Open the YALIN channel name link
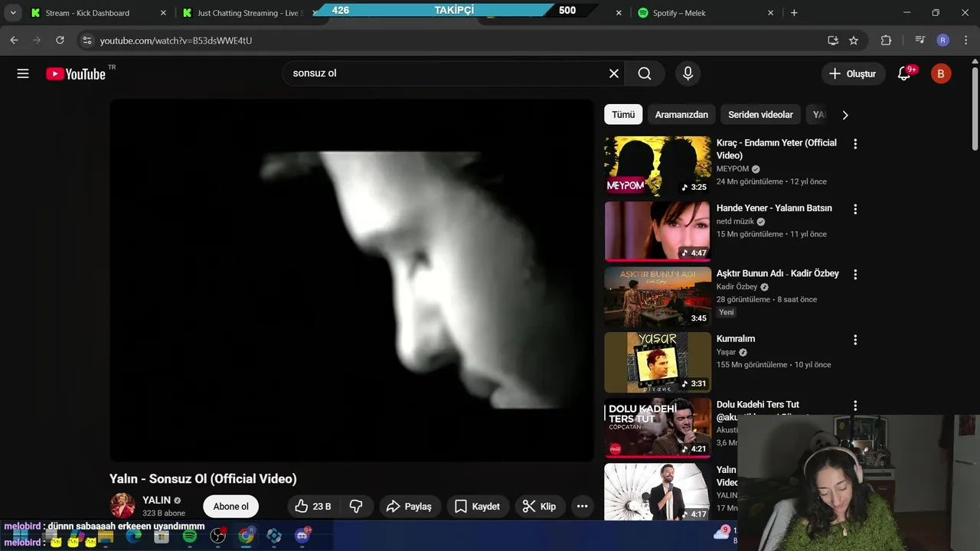This screenshot has height=551, width=980. (156, 500)
